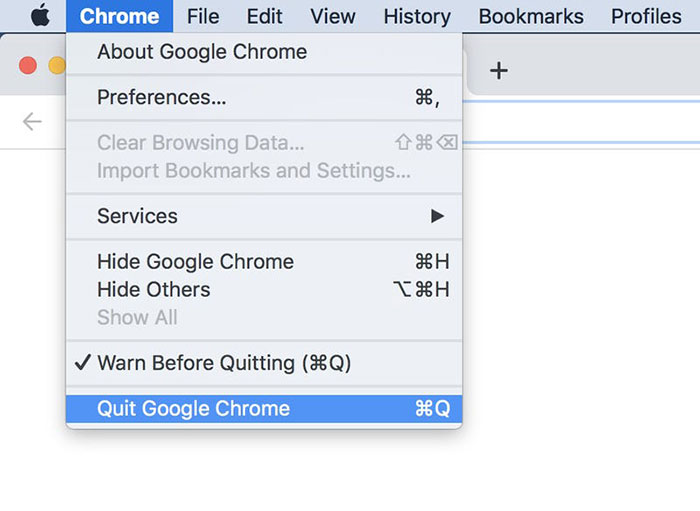The width and height of the screenshot is (700, 511).
Task: Select Hide Google Chrome
Action: (195, 262)
